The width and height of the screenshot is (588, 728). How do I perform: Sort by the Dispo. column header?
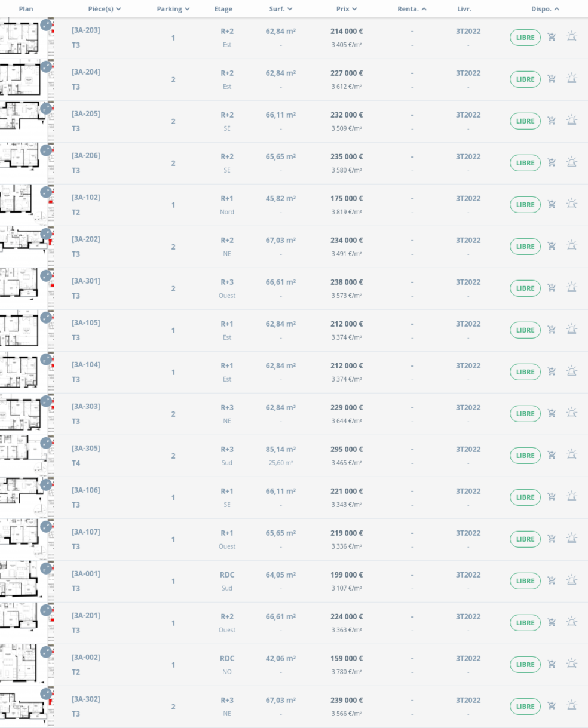pyautogui.click(x=545, y=9)
